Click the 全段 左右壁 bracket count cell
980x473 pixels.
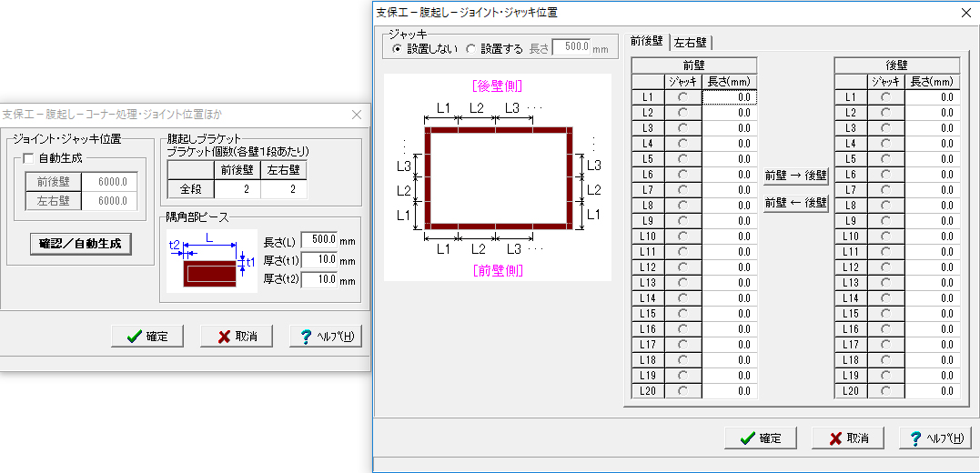click(284, 188)
